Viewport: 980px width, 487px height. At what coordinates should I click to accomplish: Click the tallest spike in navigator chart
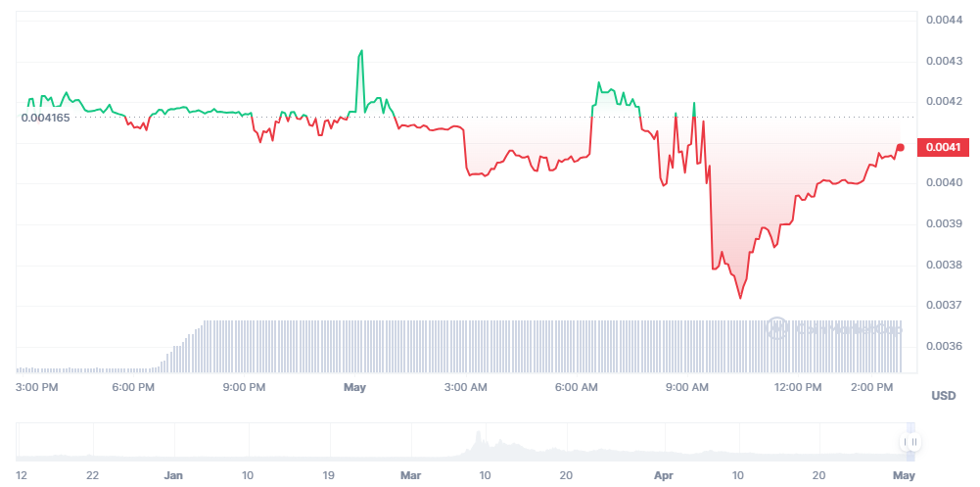coord(478,434)
